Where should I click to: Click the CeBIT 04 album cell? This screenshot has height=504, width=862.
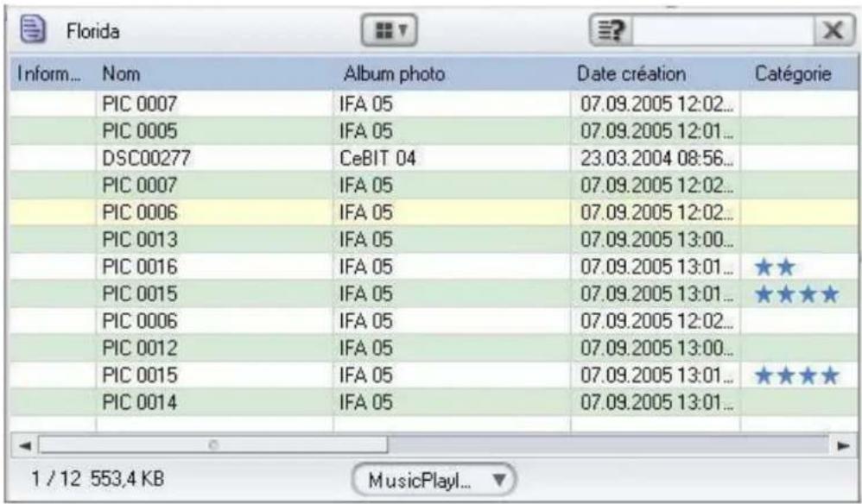point(377,158)
